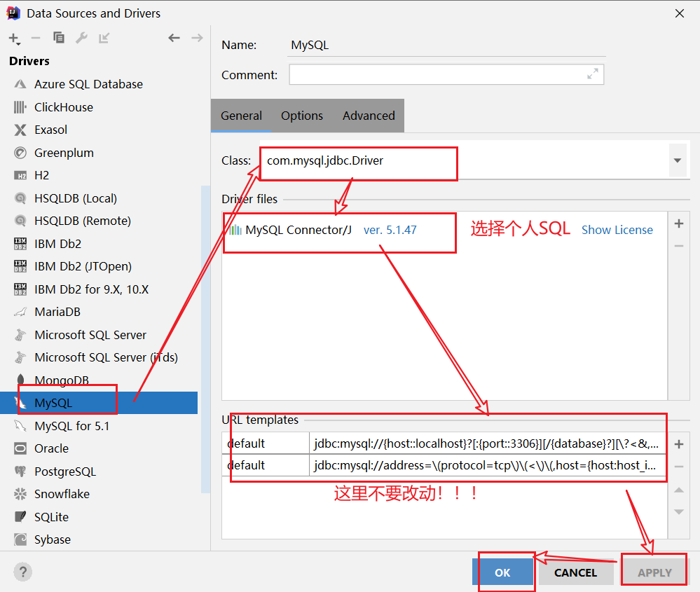The width and height of the screenshot is (700, 592).
Task: Switch to the Advanced tab
Action: 369,116
